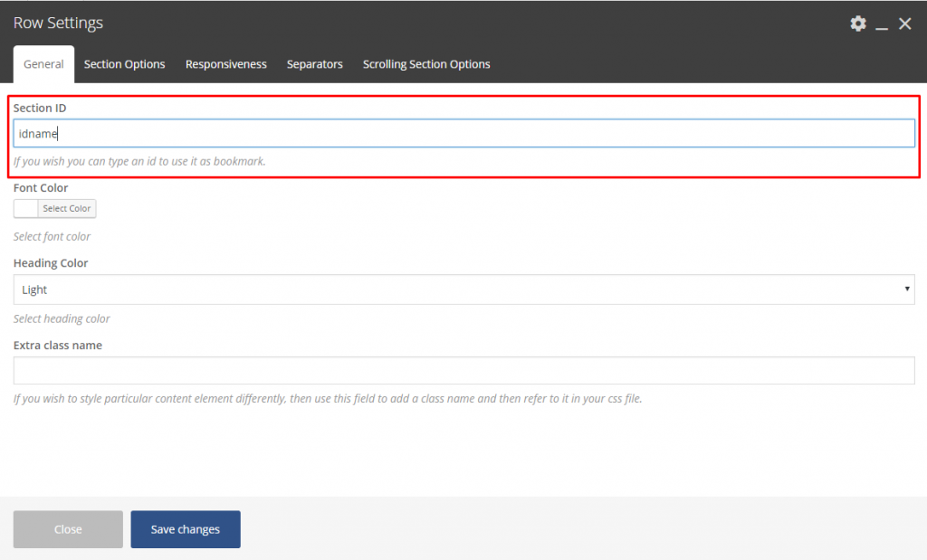Click the Extra class name label
This screenshot has height=560, width=927.
(x=58, y=346)
